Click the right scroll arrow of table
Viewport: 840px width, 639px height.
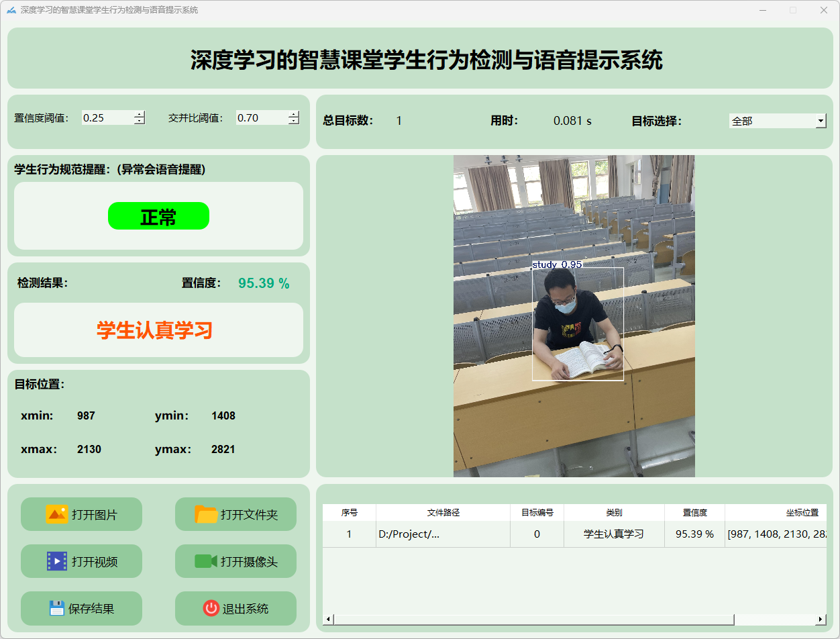[821, 619]
